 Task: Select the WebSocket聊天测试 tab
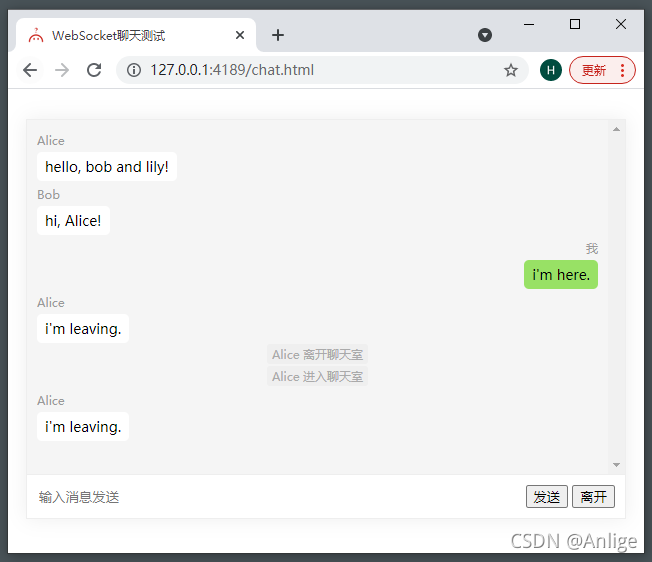[x=136, y=35]
